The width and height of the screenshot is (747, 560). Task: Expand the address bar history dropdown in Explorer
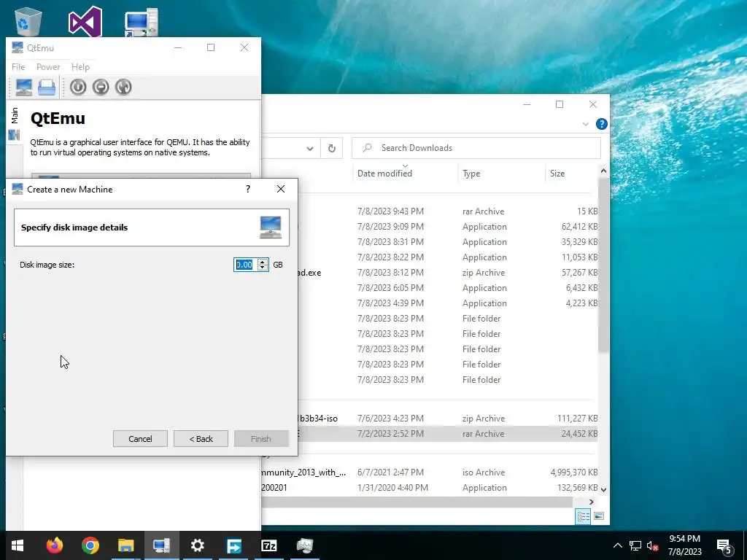309,149
